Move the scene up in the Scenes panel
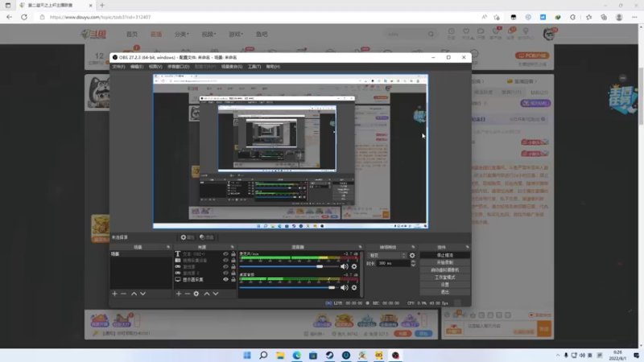 click(x=134, y=294)
